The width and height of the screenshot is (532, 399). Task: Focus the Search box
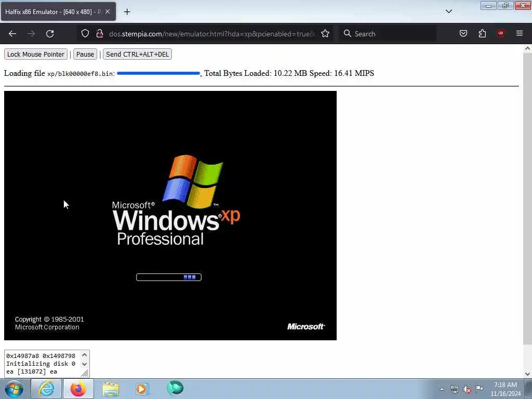388,34
